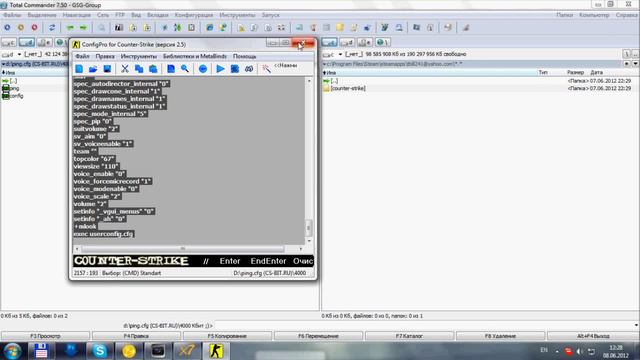The width and height of the screenshot is (640, 360).
Task: Click the New file icon in ConfigPro
Action: (79, 69)
